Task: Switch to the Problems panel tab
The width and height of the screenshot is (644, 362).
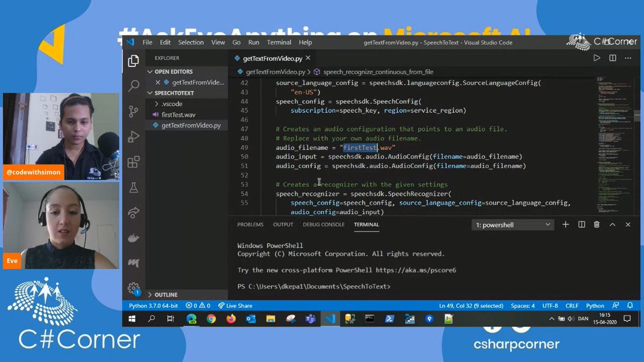Action: pos(250,225)
